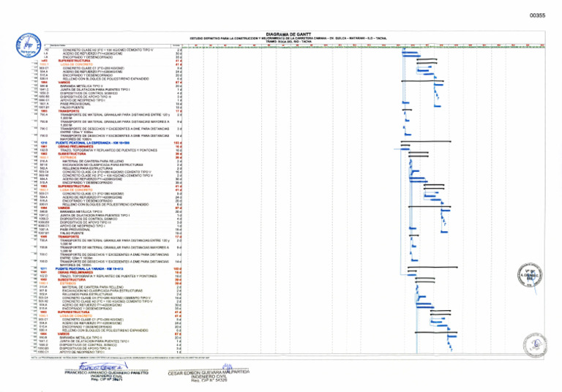Click the 'TRAMO: BOCA DEL RIO - TACNA' subtitle
562x392 pixels.
point(288,42)
